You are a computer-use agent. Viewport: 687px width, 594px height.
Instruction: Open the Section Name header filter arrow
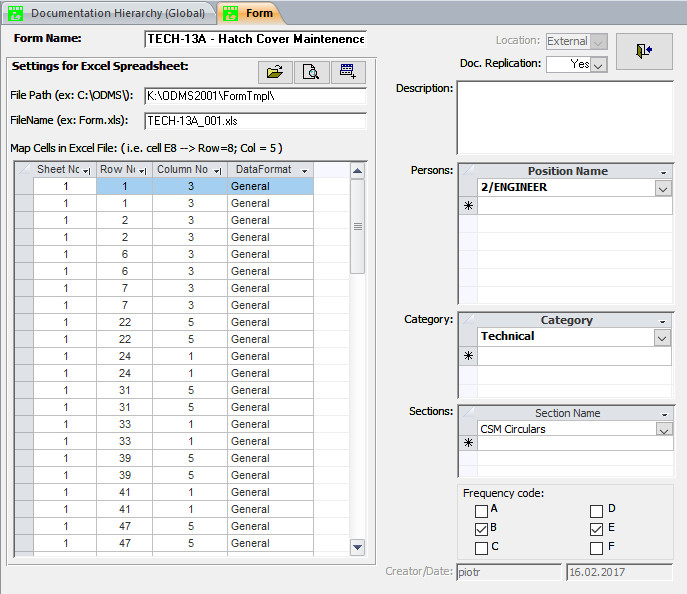(x=664, y=414)
